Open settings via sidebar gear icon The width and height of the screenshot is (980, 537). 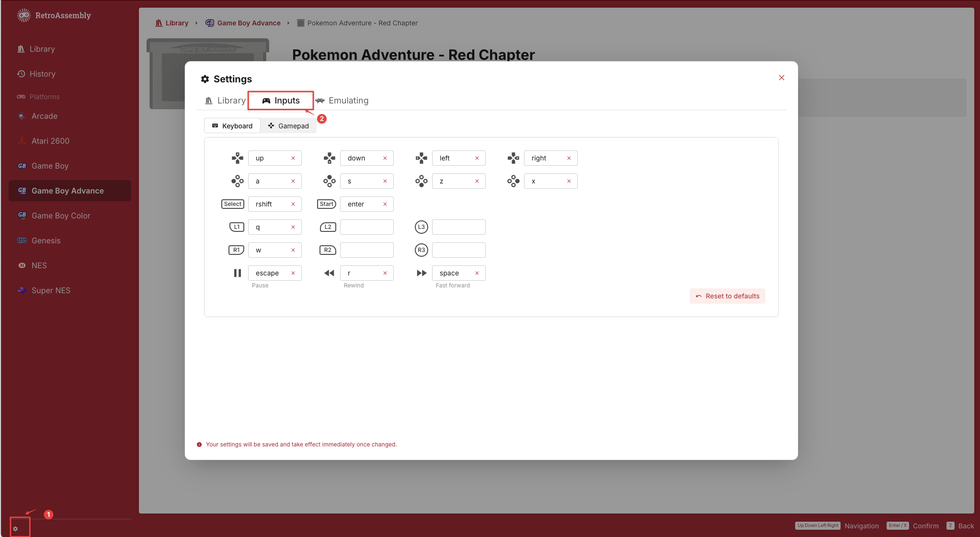click(x=15, y=529)
